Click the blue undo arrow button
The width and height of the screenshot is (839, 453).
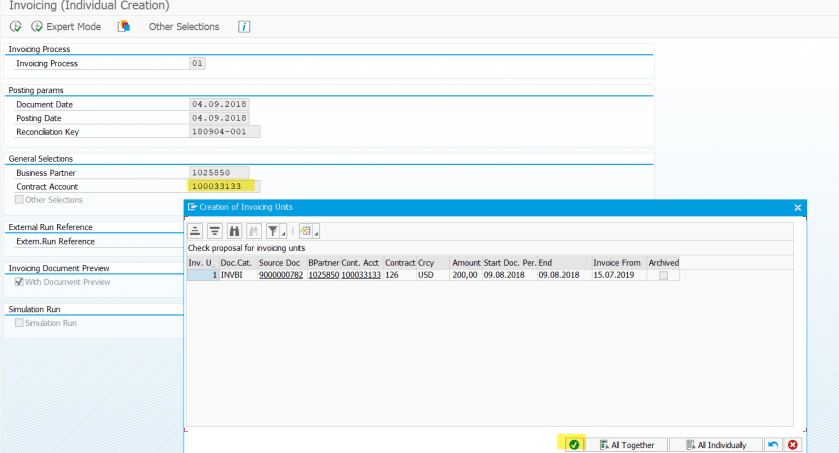(773, 444)
